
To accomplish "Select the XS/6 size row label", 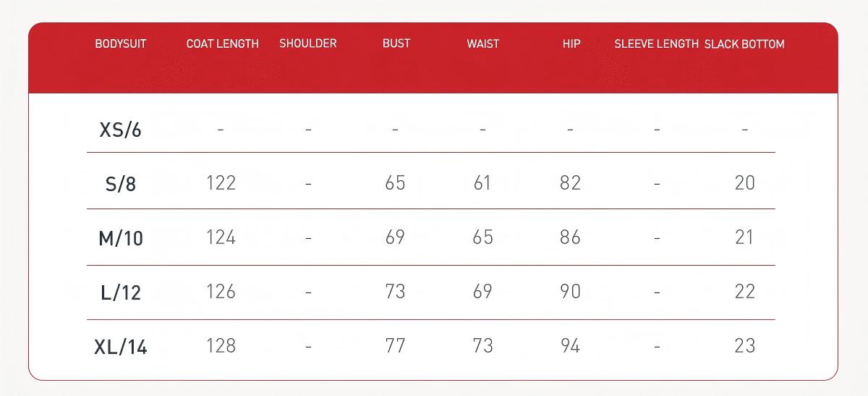I will click(120, 130).
